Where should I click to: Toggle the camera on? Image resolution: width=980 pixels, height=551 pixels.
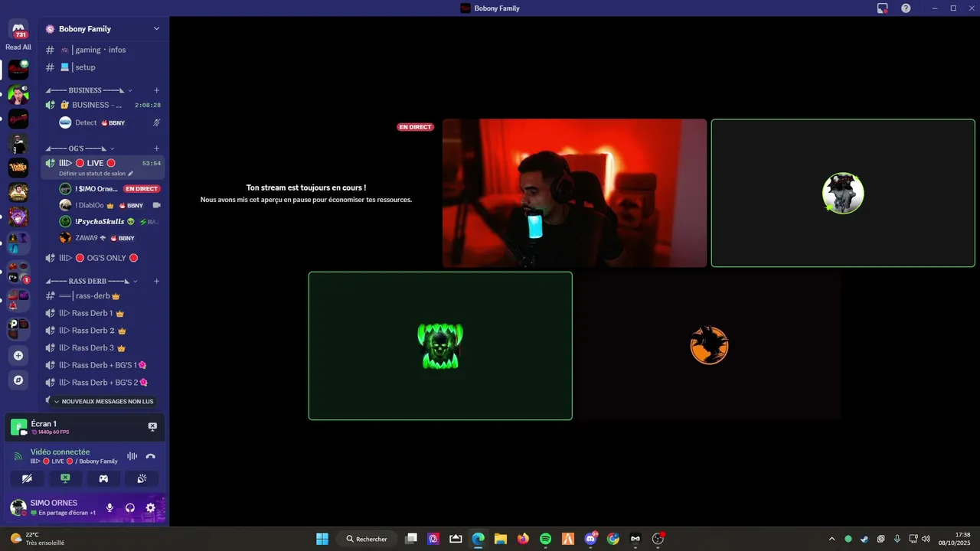[27, 478]
